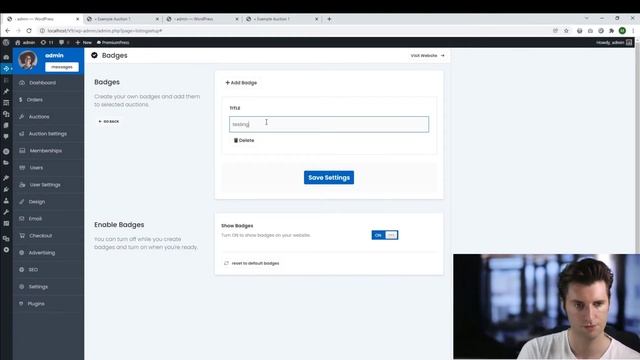Open the browser three-dot menu

[633, 31]
